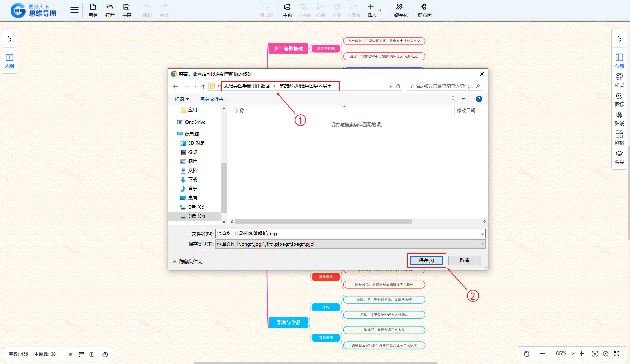630x364 pixels.
Task: Collapse the 隐藏文件夹 folder pane
Action: pyautogui.click(x=187, y=262)
